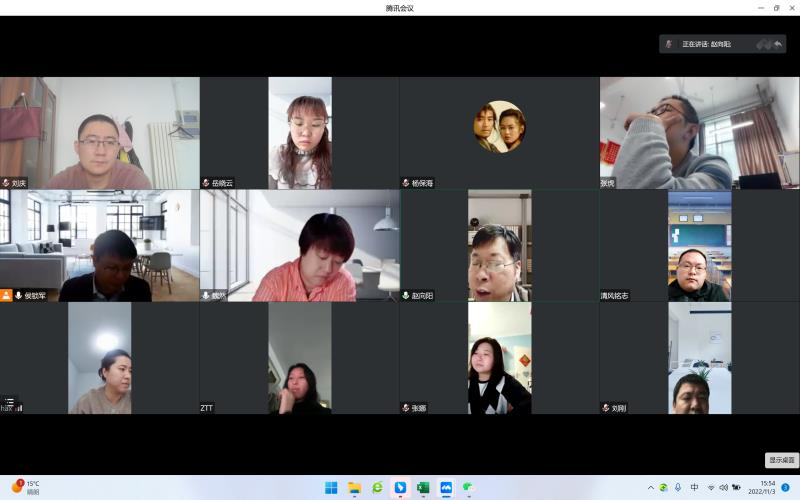Screen dimensions: 800x500
Task: Click the reply arrow in speaking banner
Action: [777, 44]
